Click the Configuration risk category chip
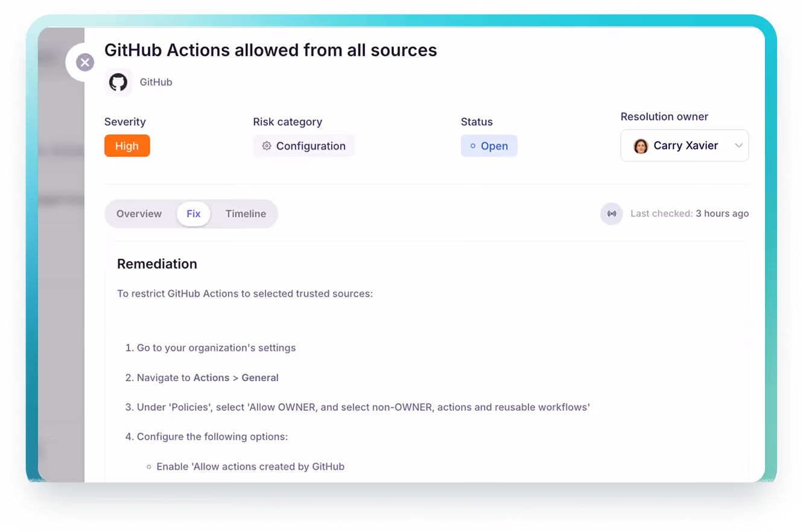 (x=304, y=146)
